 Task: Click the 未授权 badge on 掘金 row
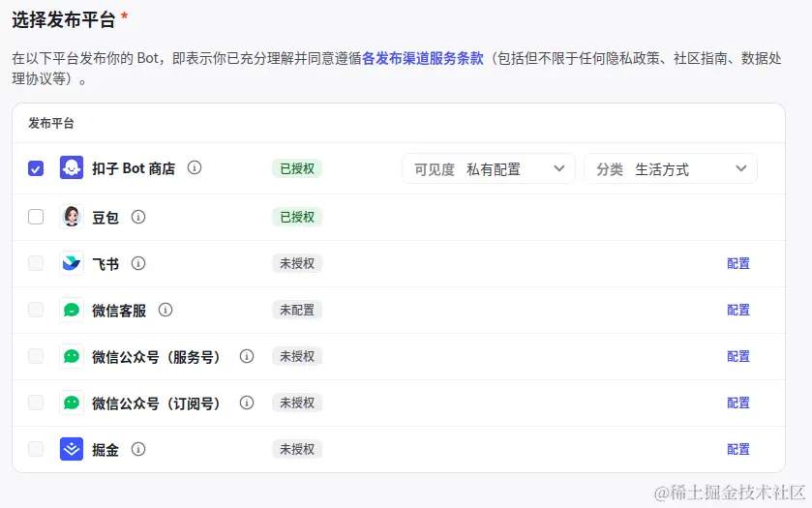click(x=297, y=449)
